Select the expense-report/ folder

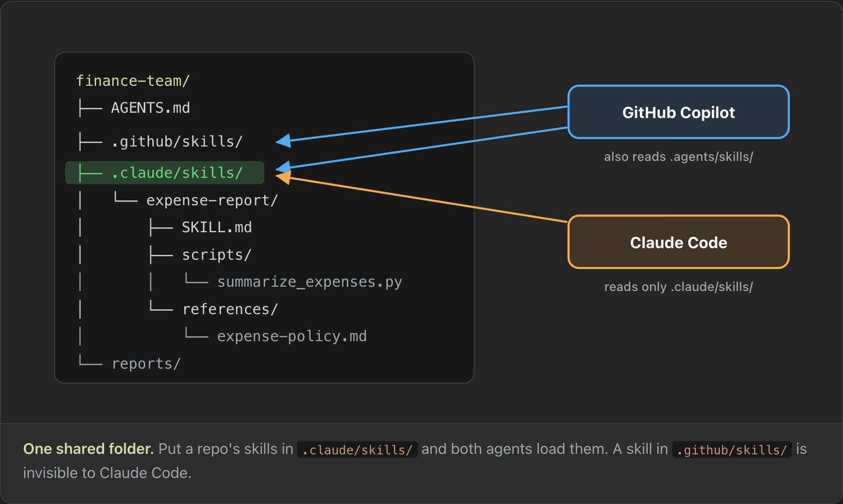pyautogui.click(x=212, y=200)
